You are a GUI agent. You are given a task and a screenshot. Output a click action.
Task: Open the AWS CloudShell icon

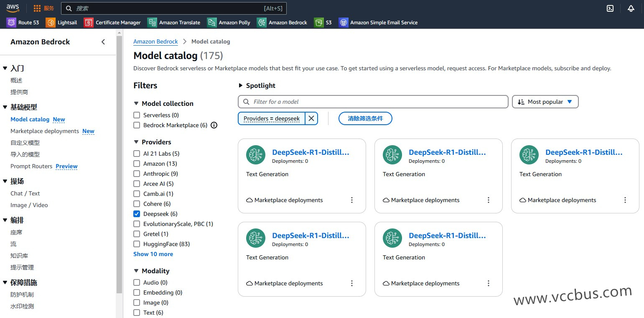(x=610, y=8)
